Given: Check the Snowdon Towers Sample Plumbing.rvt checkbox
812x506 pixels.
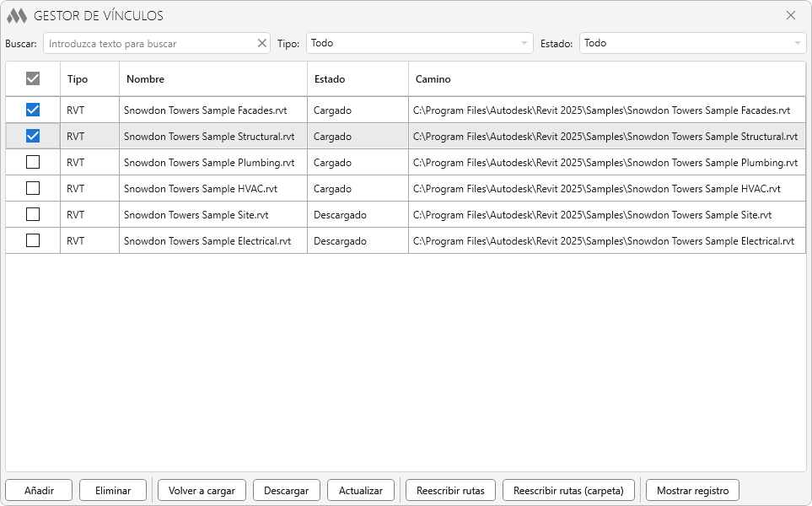Looking at the screenshot, I should pyautogui.click(x=33, y=162).
